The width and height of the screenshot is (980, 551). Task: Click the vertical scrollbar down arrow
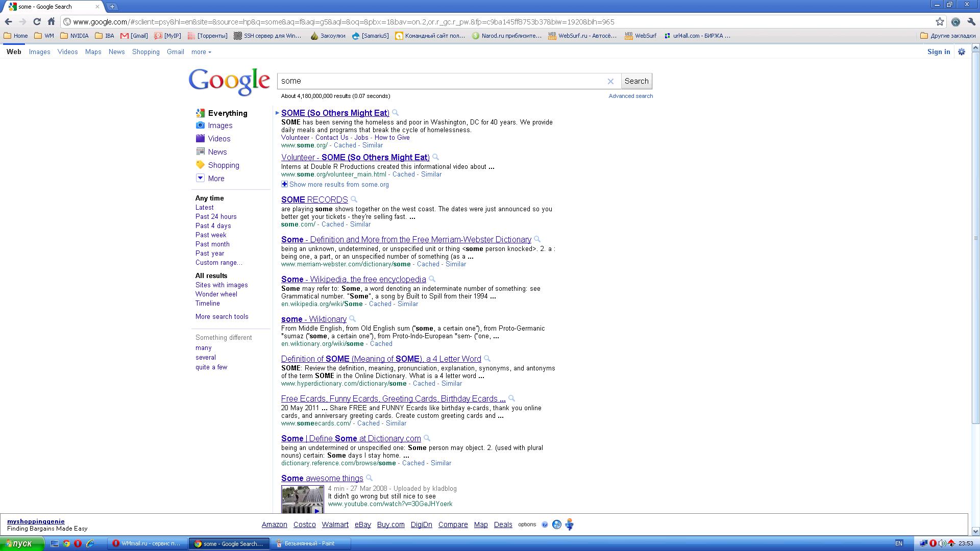(x=975, y=531)
